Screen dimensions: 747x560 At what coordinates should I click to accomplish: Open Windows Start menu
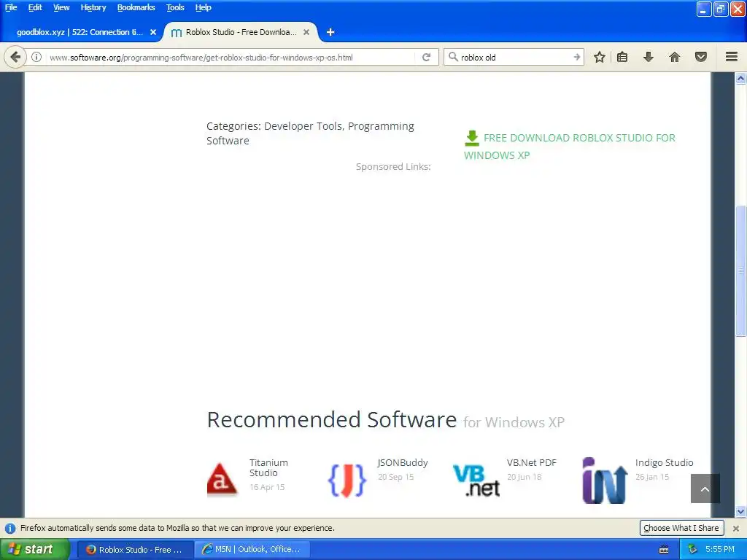coord(35,550)
